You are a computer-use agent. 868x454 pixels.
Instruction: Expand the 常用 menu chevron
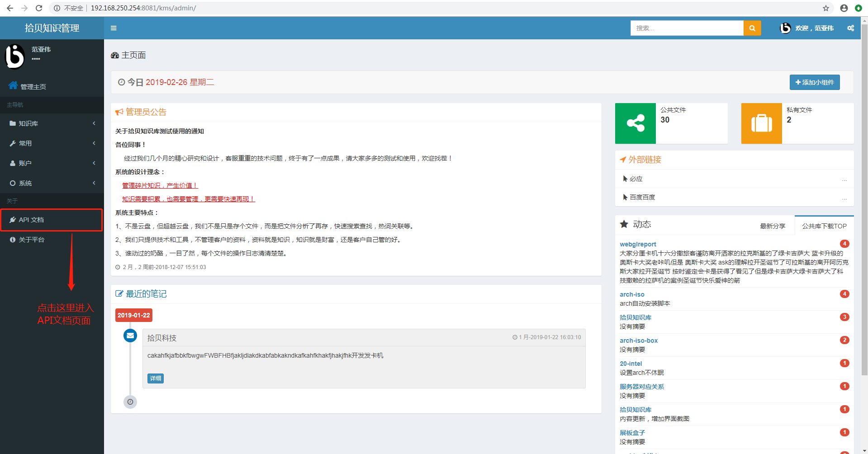coord(94,143)
